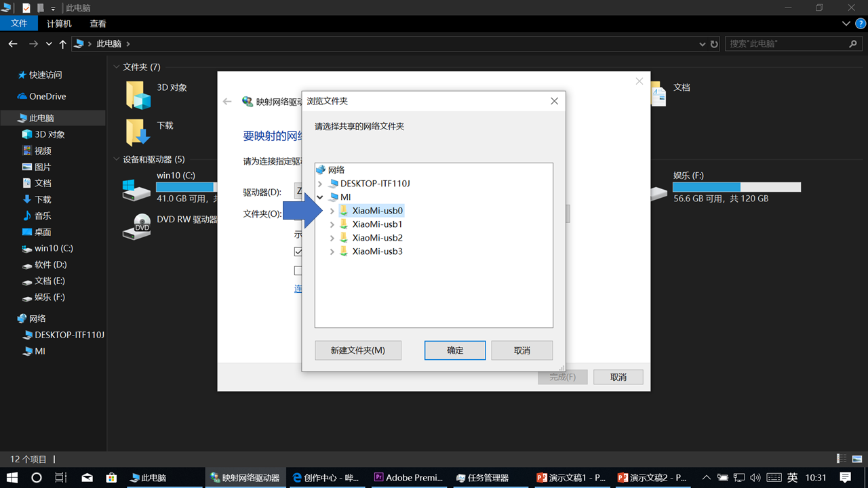Go back in File Explorer navigation
Viewport: 868px width, 488px height.
click(x=12, y=44)
